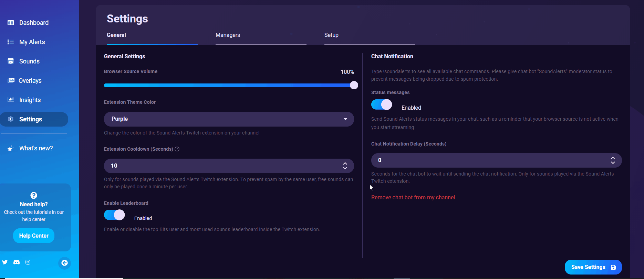Open the Extension Theme Color dropdown
Screen dimensions: 644x279
pyautogui.click(x=229, y=119)
